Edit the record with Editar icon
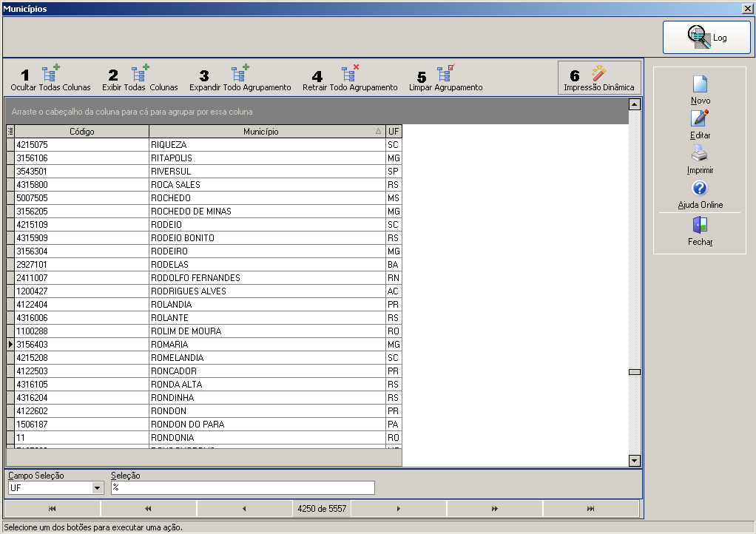The image size is (756, 534). click(700, 118)
